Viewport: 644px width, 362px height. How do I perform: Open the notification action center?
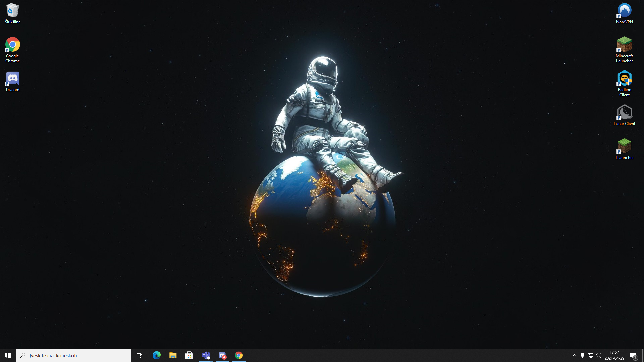633,355
